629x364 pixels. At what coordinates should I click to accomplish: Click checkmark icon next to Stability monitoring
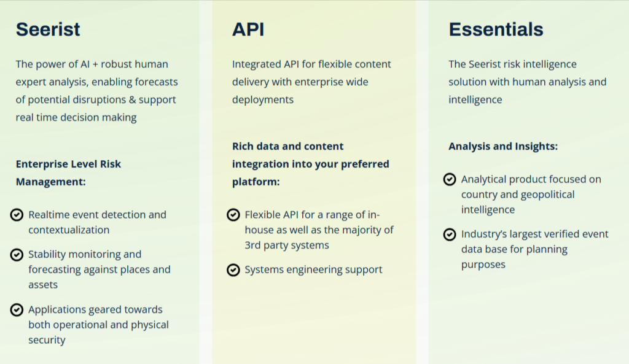tap(17, 255)
